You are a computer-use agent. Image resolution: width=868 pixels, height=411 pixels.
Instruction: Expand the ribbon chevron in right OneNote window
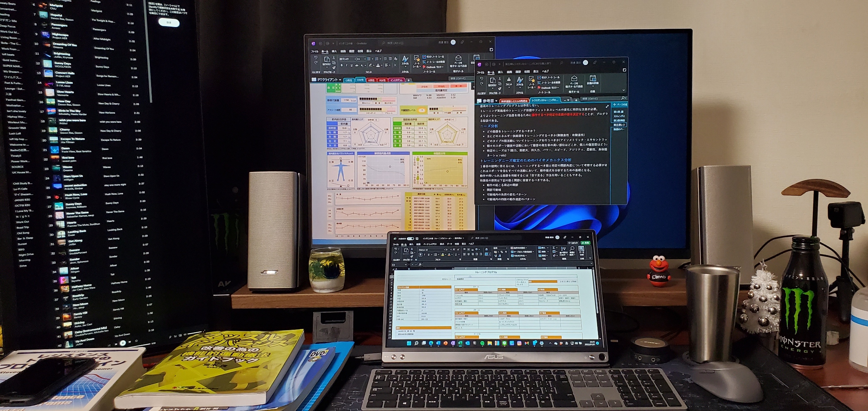tap(624, 90)
